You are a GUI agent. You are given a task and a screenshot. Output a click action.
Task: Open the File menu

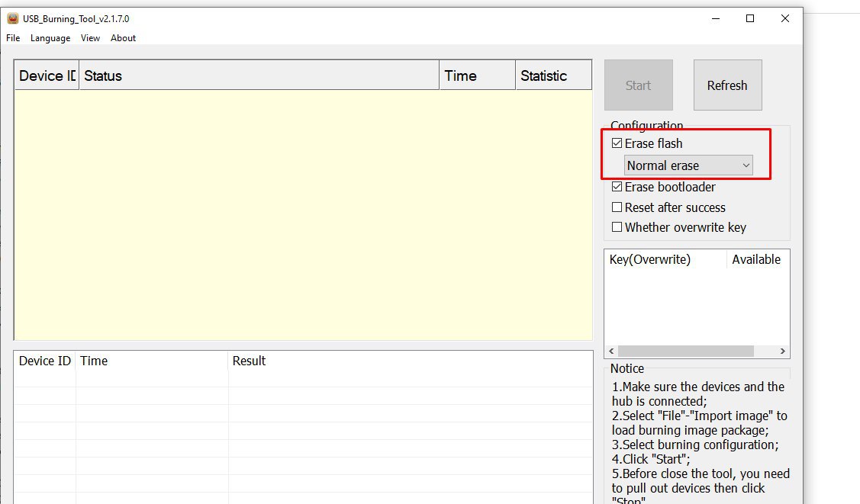pos(13,38)
